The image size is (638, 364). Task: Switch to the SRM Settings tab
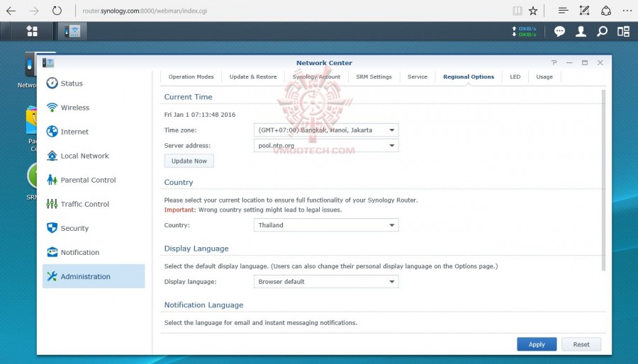click(x=374, y=76)
